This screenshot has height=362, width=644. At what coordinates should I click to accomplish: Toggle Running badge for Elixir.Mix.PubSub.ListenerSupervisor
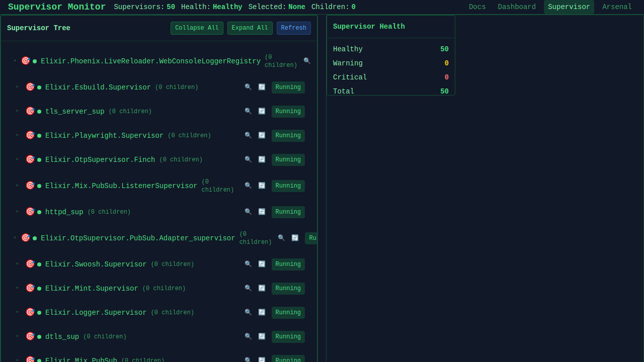(x=288, y=186)
